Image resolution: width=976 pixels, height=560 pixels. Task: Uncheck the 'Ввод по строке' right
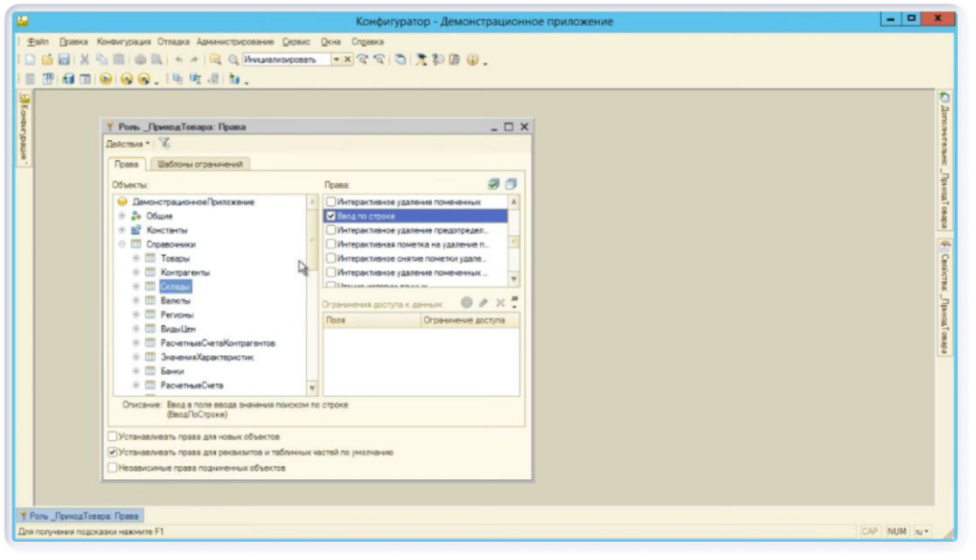331,216
